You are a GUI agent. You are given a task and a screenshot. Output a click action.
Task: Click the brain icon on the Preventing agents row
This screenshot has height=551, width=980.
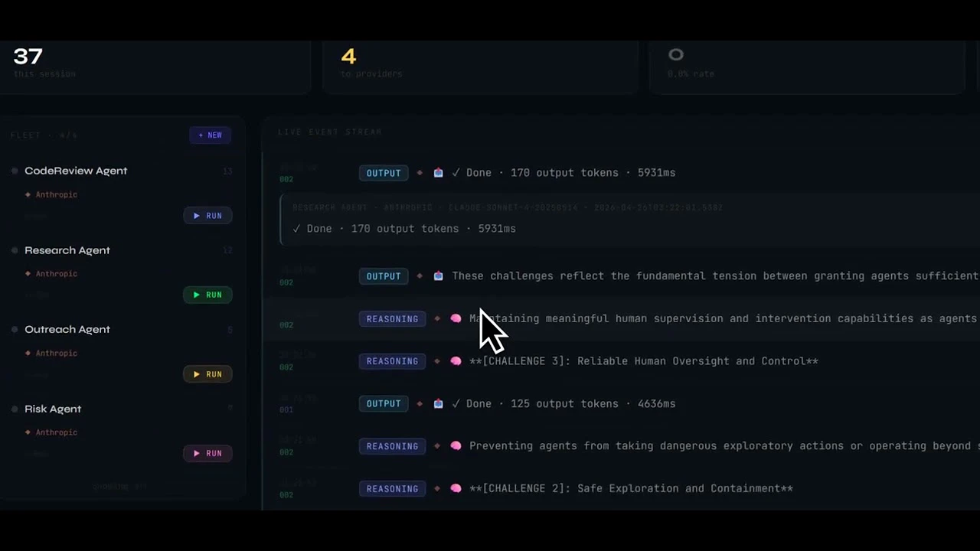pos(456,446)
